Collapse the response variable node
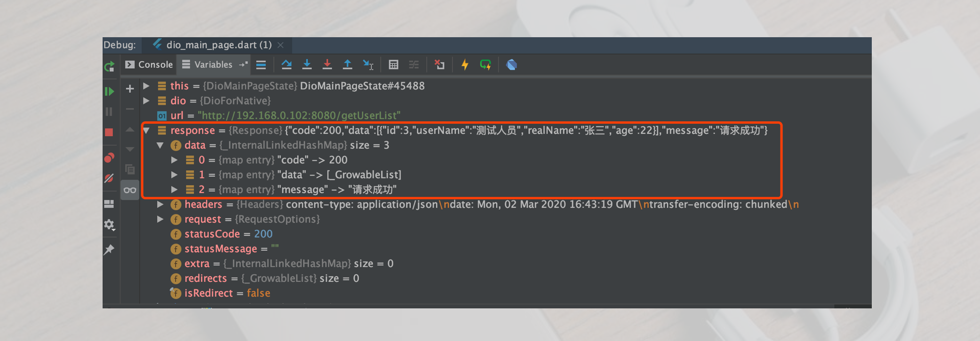 coord(146,130)
